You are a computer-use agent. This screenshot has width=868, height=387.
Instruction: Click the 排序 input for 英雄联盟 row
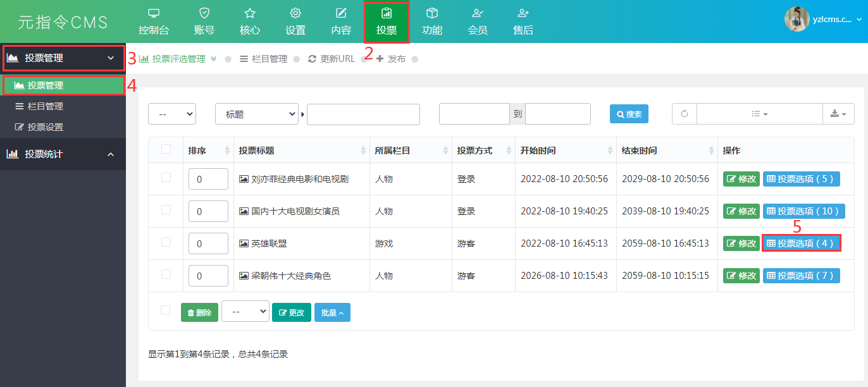coord(208,243)
